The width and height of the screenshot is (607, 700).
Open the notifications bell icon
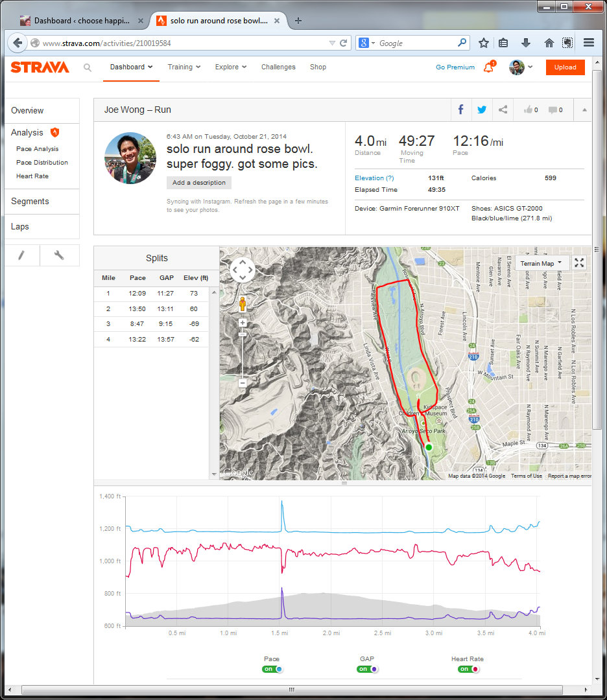[488, 67]
